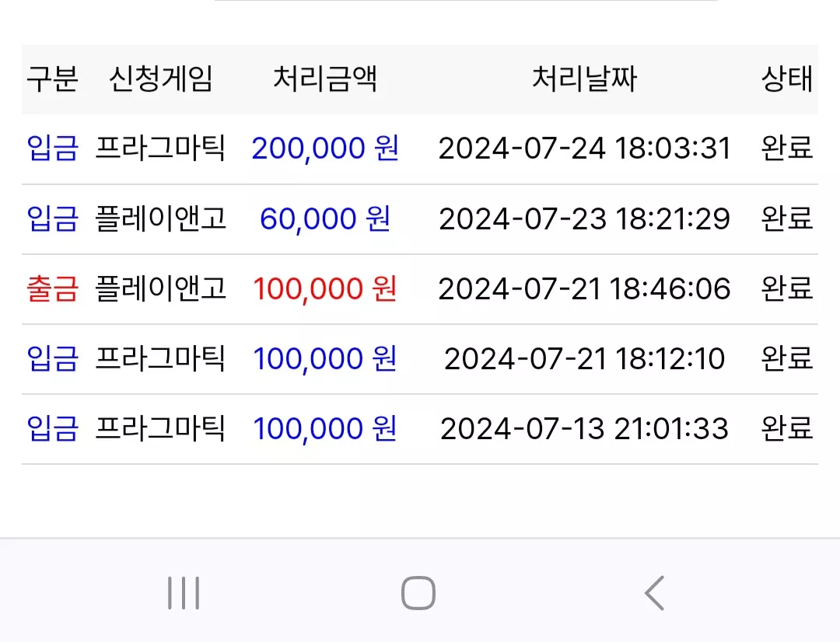Image resolution: width=840 pixels, height=642 pixels.
Task: Select the 상태 column header
Action: (x=787, y=79)
